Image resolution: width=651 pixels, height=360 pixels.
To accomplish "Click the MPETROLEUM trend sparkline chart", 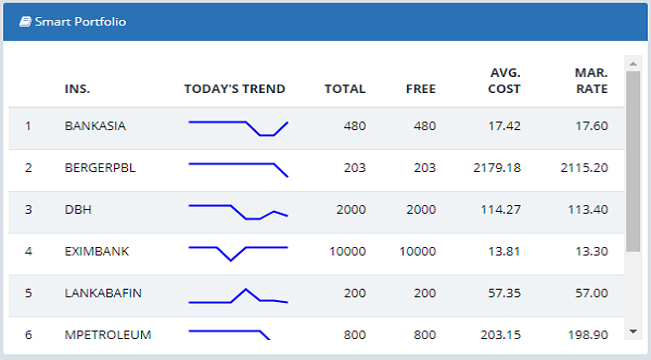I will (x=230, y=335).
